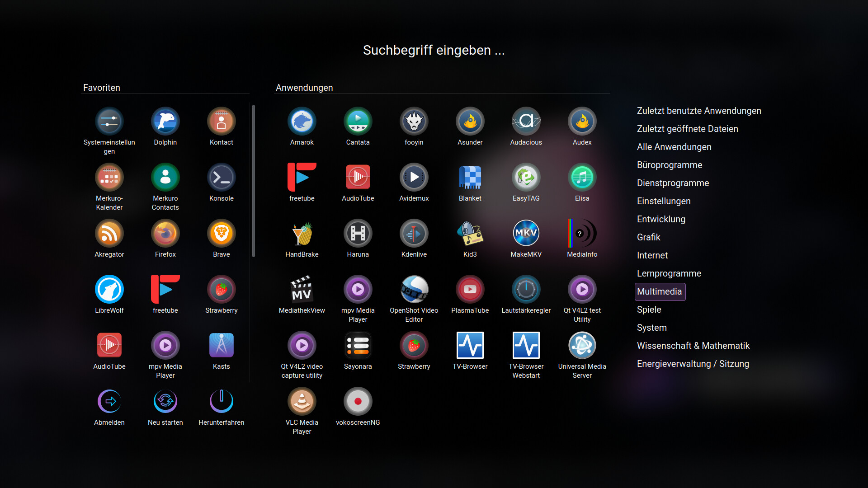The image size is (868, 488).
Task: Click Herunterfahren to shut down
Action: tap(222, 407)
